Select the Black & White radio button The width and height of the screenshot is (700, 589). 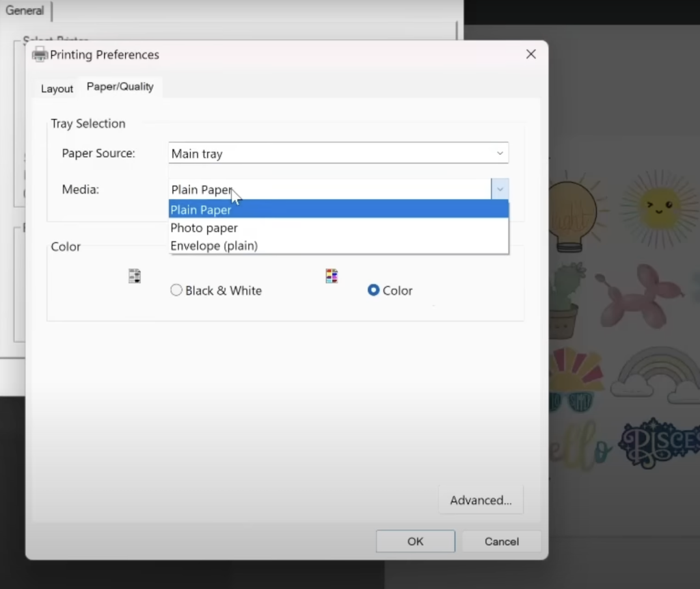click(176, 291)
